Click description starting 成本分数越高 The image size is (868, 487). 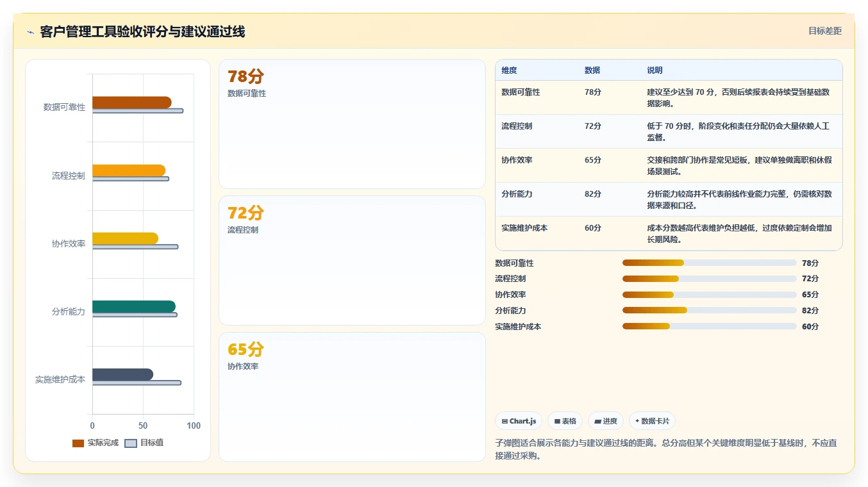click(740, 233)
